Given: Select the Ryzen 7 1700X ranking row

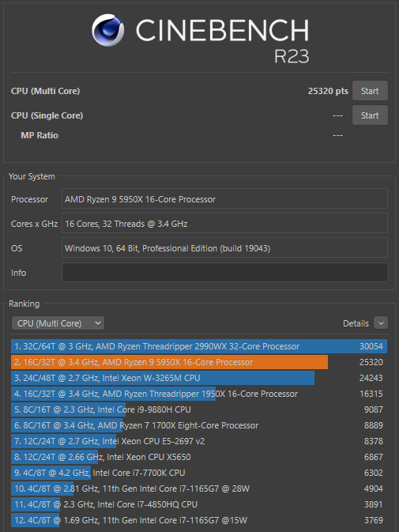Looking at the screenshot, I should (x=199, y=425).
